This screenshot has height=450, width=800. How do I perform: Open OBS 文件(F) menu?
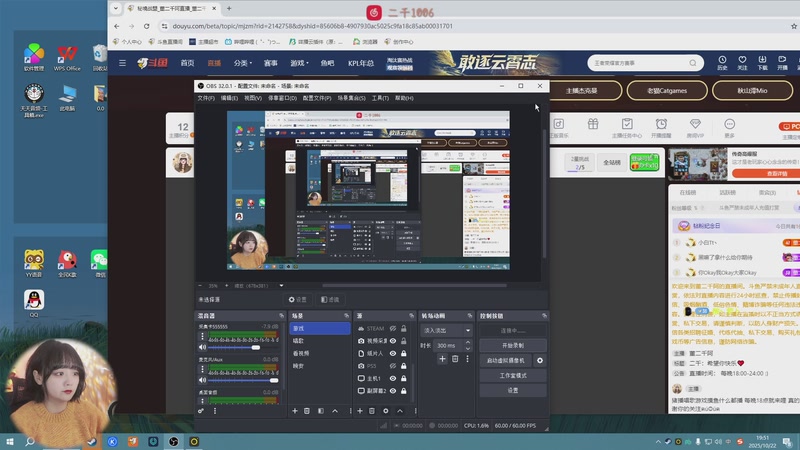[x=206, y=98]
